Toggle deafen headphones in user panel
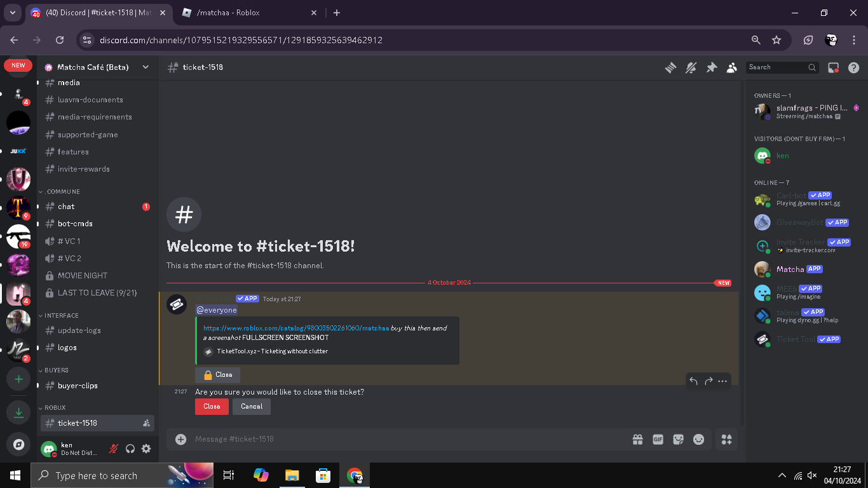Screen dimensions: 868x488 tap(130, 449)
